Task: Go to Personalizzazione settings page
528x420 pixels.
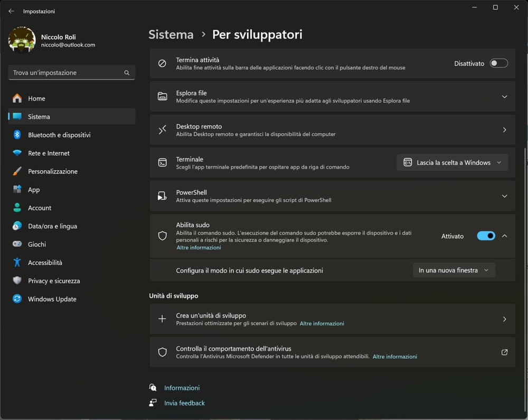Action: [x=53, y=172]
